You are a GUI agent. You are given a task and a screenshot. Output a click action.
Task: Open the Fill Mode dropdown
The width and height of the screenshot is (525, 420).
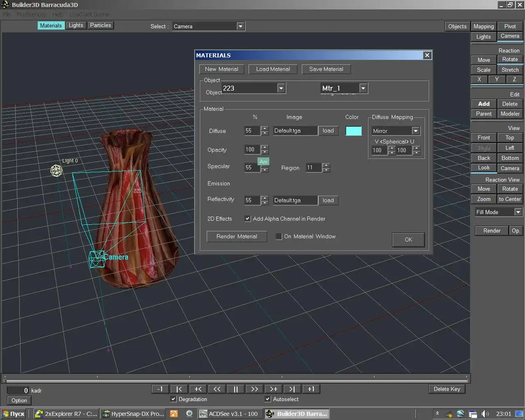pyautogui.click(x=518, y=212)
